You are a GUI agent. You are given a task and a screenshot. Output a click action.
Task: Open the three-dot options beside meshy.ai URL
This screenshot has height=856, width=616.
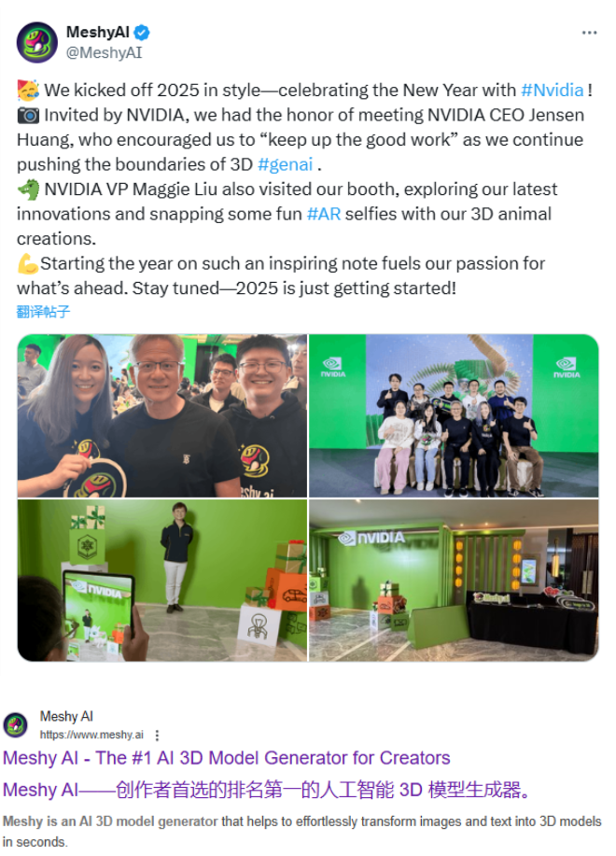click(x=157, y=736)
